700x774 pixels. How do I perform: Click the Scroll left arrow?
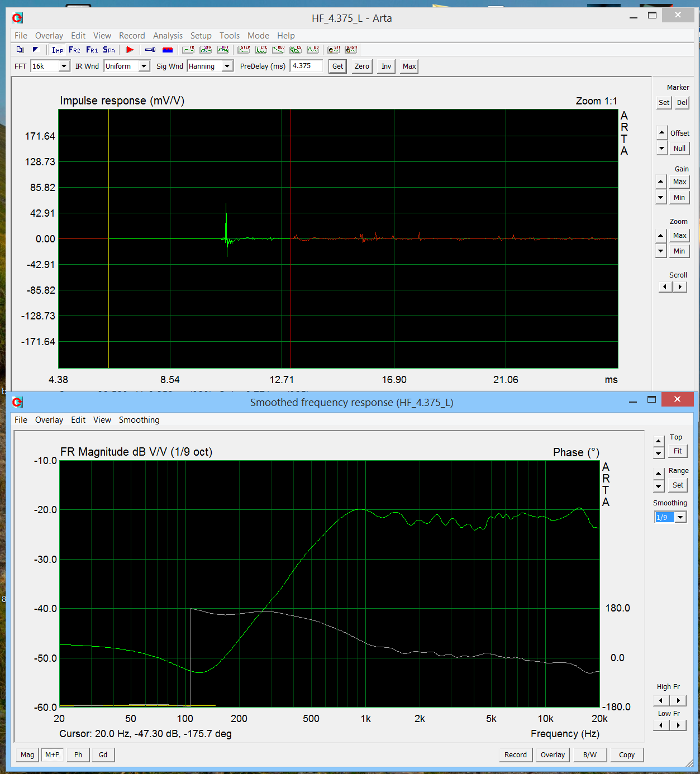[x=665, y=287]
